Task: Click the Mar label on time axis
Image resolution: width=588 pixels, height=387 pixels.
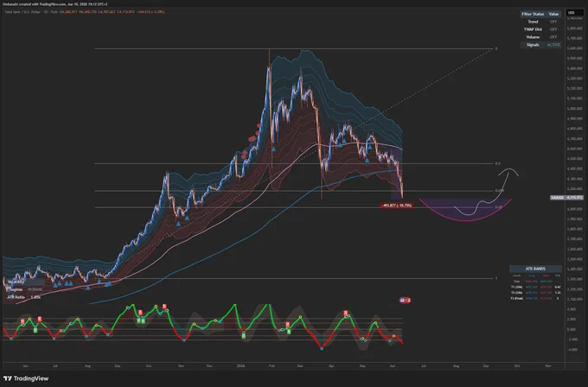Action: click(x=300, y=365)
